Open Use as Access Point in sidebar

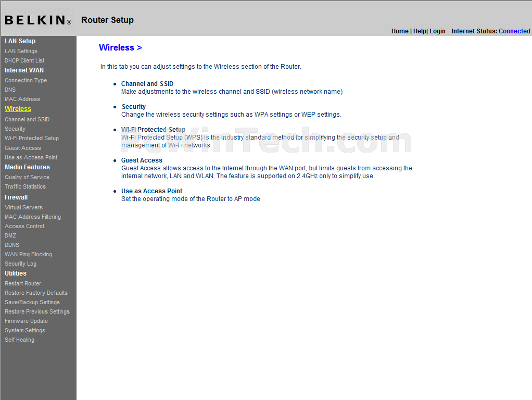[31, 158]
